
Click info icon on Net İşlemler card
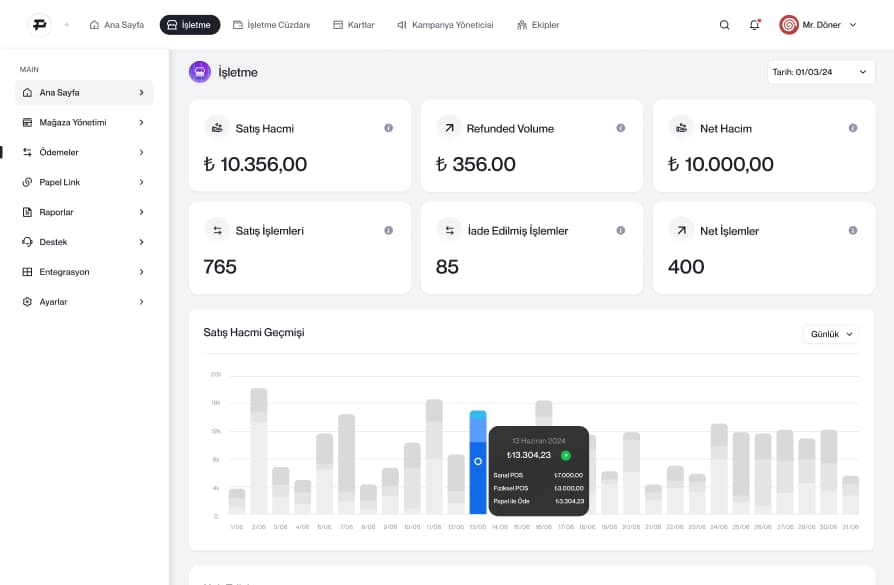(852, 230)
